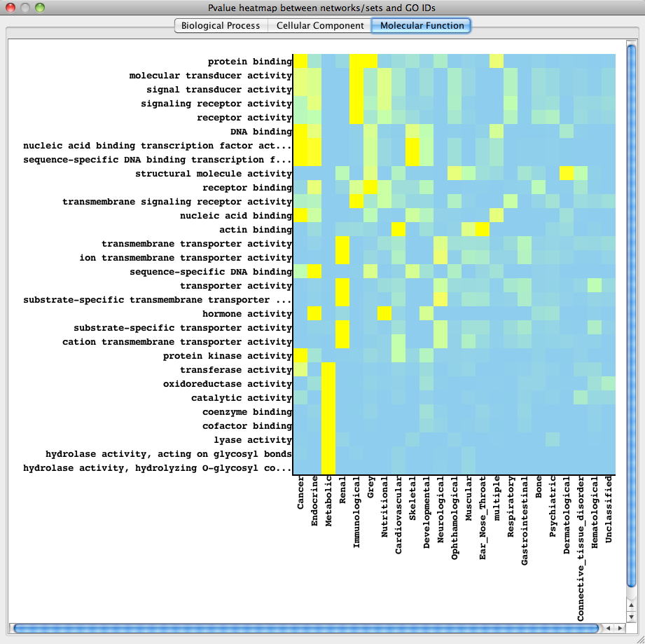Viewport: 645px width, 644px height.
Task: Click the Nutritional cell in the hormone activity row
Action: coord(384,314)
